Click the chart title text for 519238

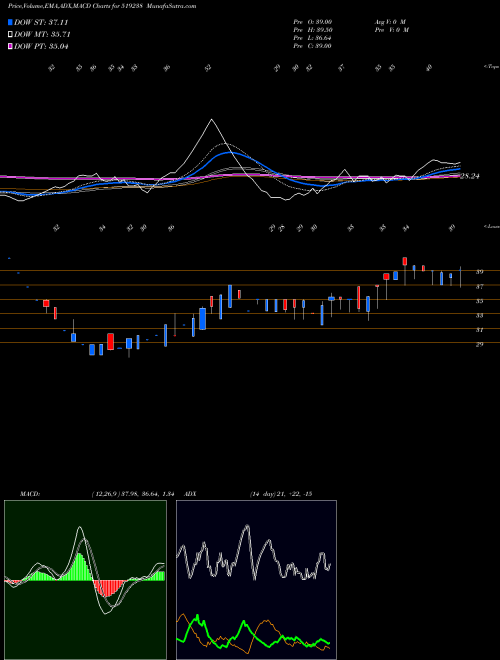(77, 6)
